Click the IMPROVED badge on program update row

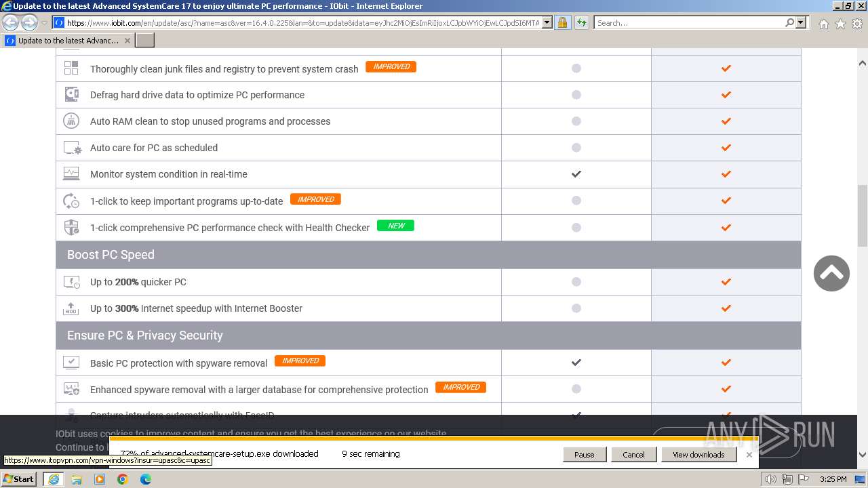point(315,199)
